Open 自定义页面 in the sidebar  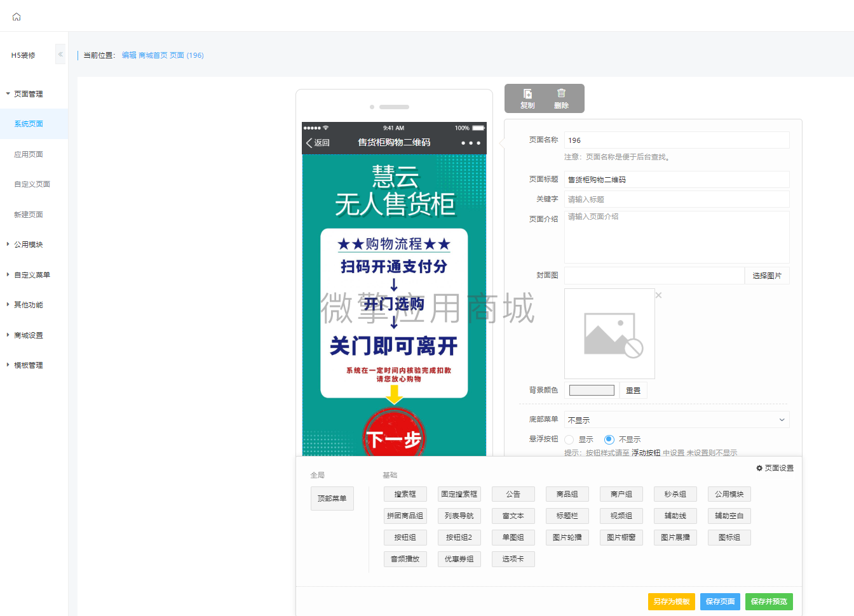click(34, 184)
